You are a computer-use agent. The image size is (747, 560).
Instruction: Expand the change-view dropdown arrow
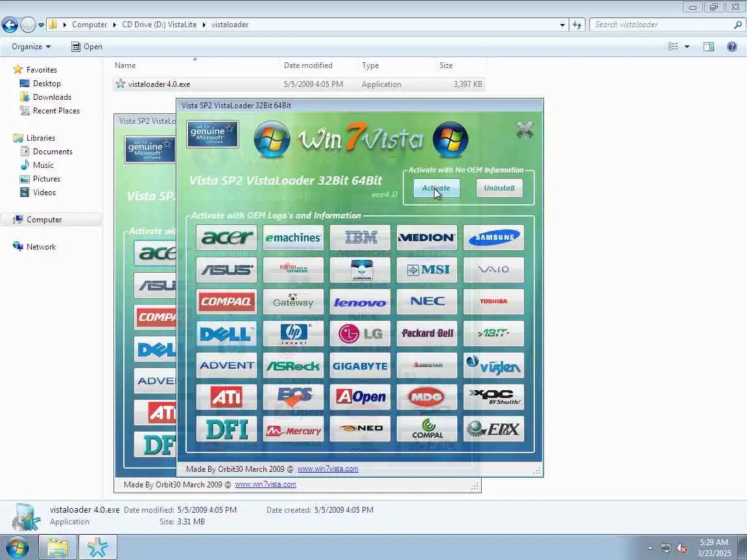[x=687, y=47]
